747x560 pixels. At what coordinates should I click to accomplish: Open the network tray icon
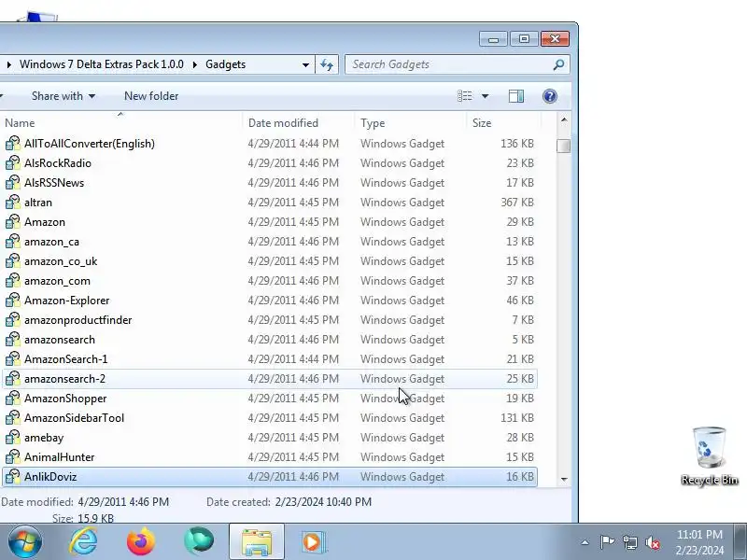pyautogui.click(x=629, y=542)
